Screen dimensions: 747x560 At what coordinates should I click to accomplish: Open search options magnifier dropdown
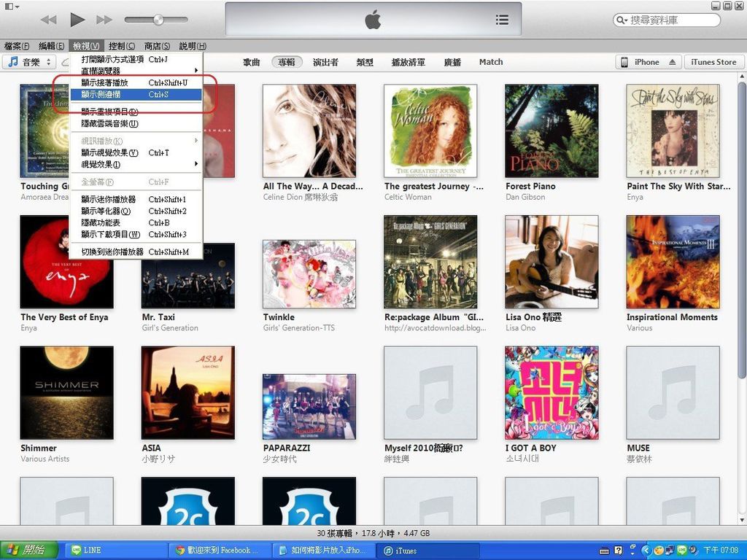(x=622, y=20)
